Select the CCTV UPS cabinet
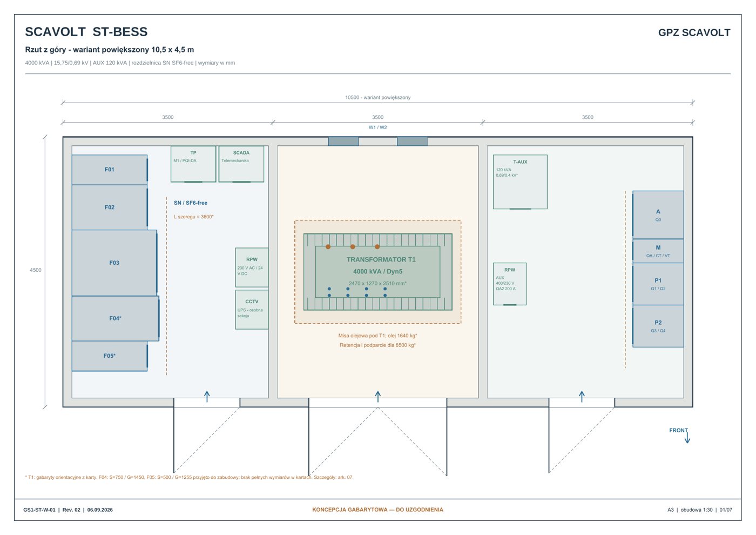This screenshot has width=756, height=535. pos(252,310)
